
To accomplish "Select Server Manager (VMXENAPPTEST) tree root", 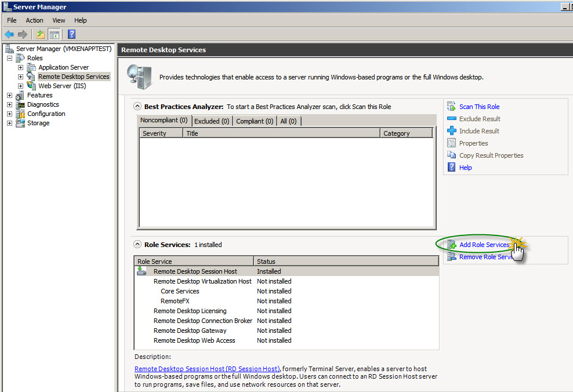I will tap(64, 49).
